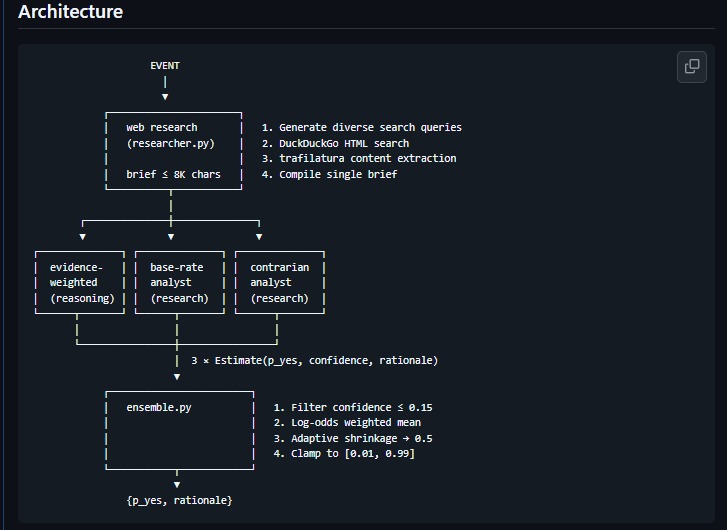727x530 pixels.
Task: Click "3. Adaptive shrinkage → 0.5" line
Action: coord(353,438)
